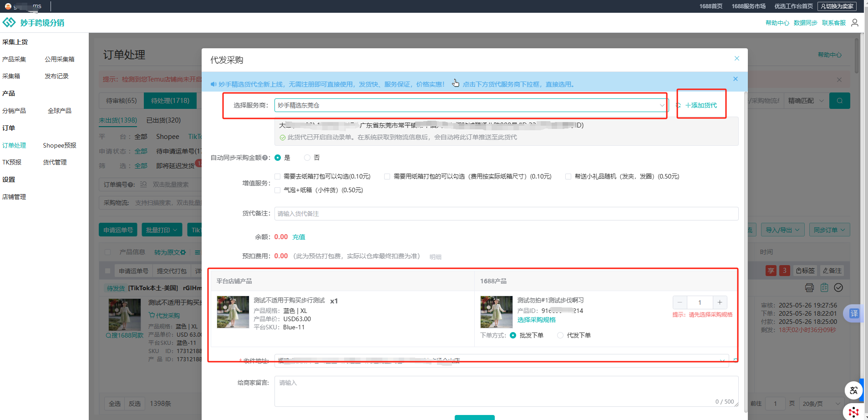Click the 搜1688同款 link under the order image
Viewport: 868px width, 420px height.
(125, 335)
